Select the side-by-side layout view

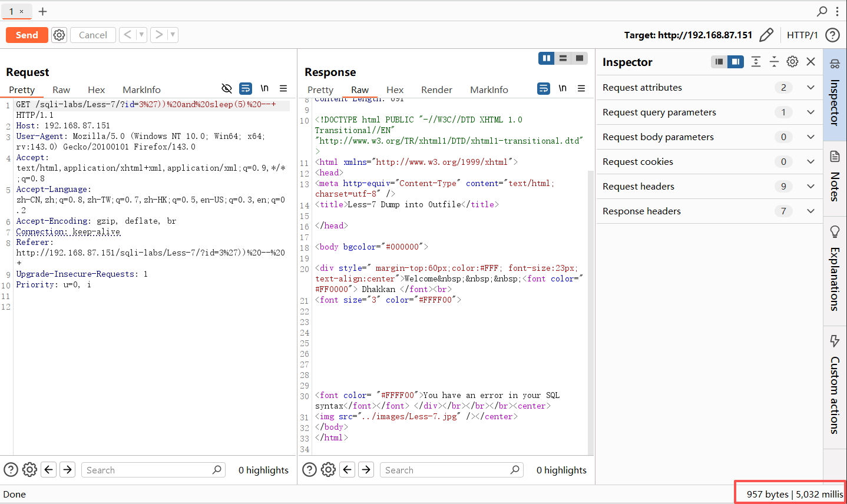(546, 58)
